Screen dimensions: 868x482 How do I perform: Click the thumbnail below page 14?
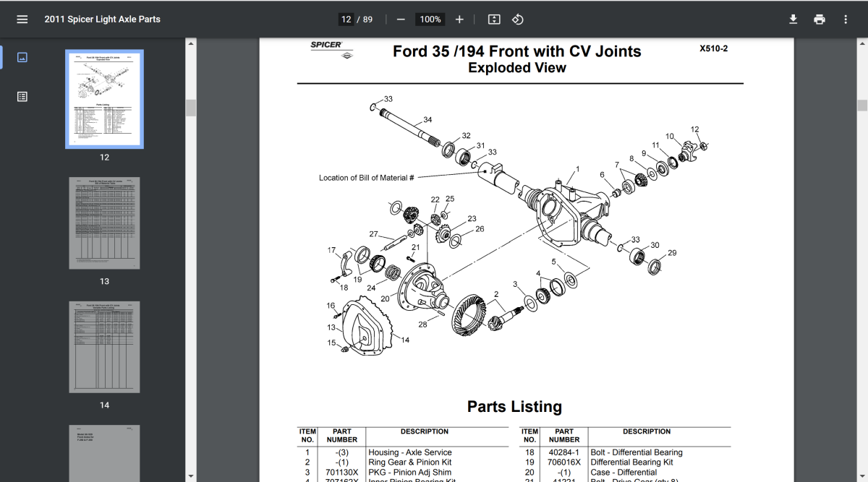[x=104, y=454]
